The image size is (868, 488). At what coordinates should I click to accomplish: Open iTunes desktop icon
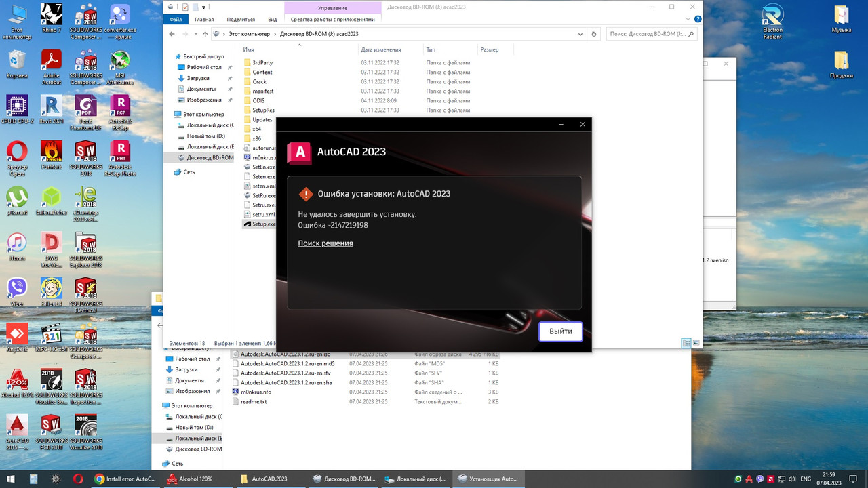(x=17, y=246)
